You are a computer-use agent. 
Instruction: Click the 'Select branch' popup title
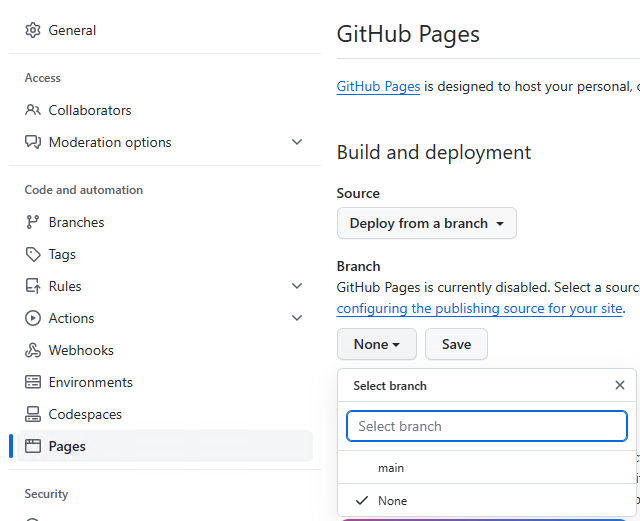(390, 386)
